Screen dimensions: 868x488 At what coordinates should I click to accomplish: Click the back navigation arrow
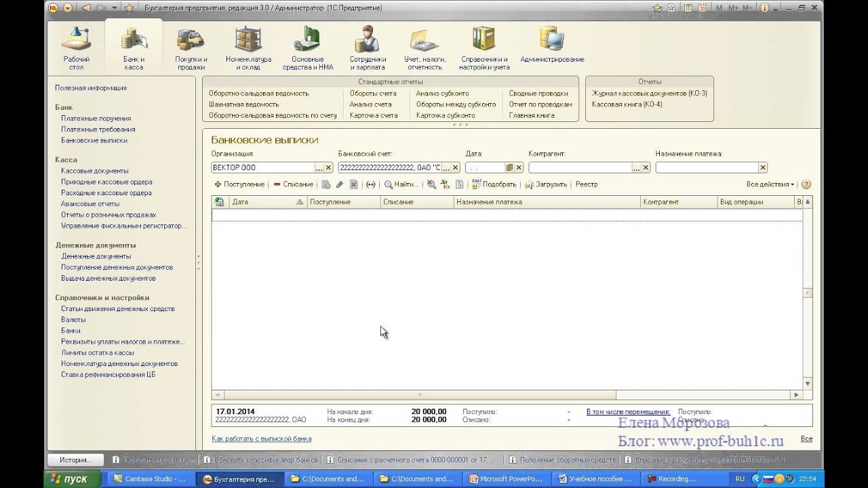tap(86, 8)
